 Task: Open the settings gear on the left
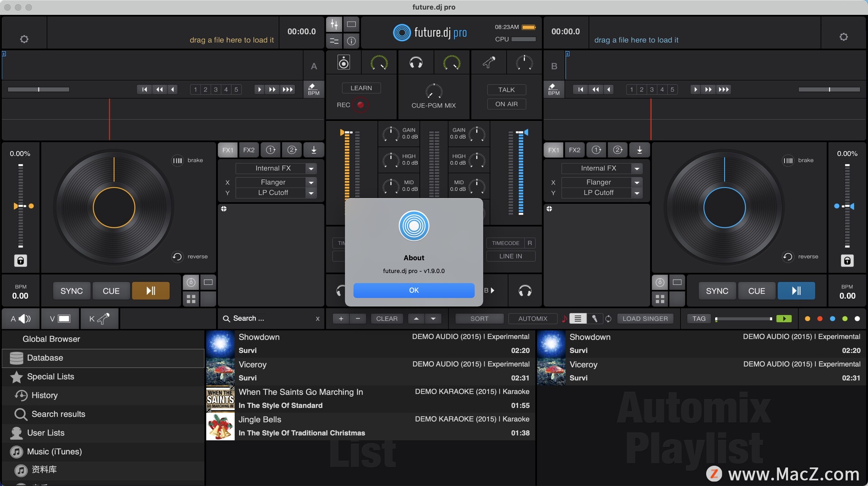coord(24,39)
